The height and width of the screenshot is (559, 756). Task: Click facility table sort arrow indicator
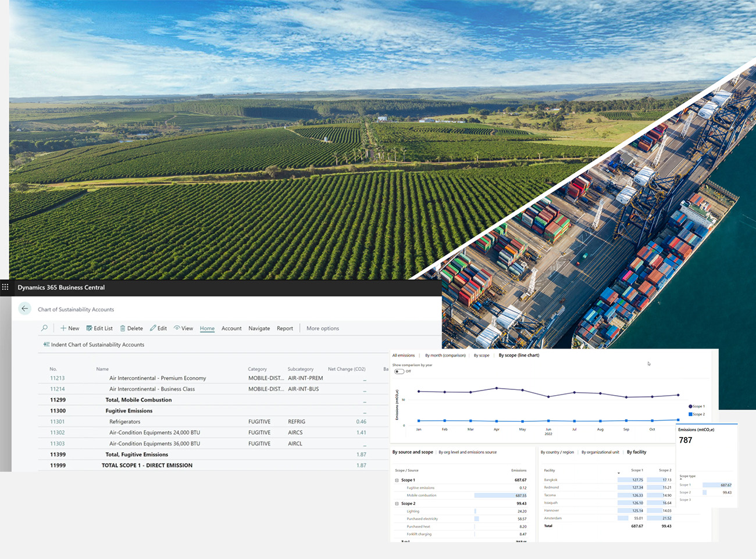(x=618, y=473)
